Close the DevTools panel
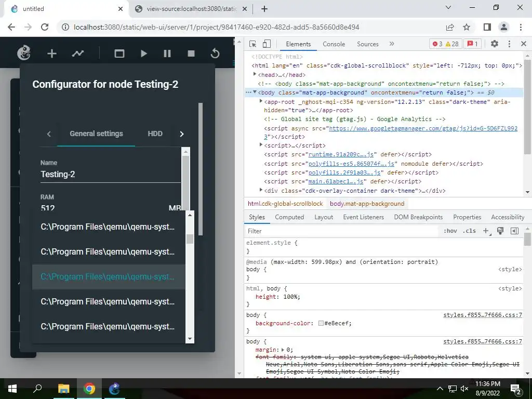The height and width of the screenshot is (399, 532). (524, 44)
